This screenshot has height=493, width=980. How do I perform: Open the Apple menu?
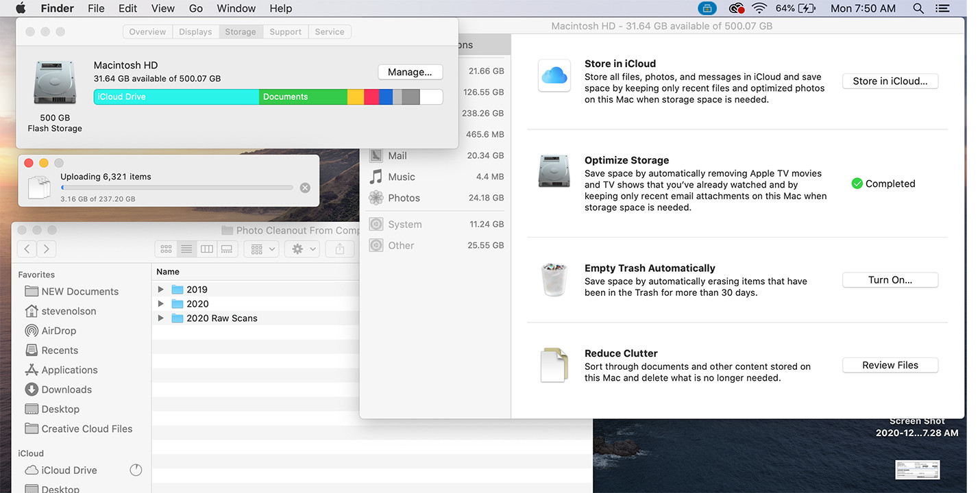point(20,8)
